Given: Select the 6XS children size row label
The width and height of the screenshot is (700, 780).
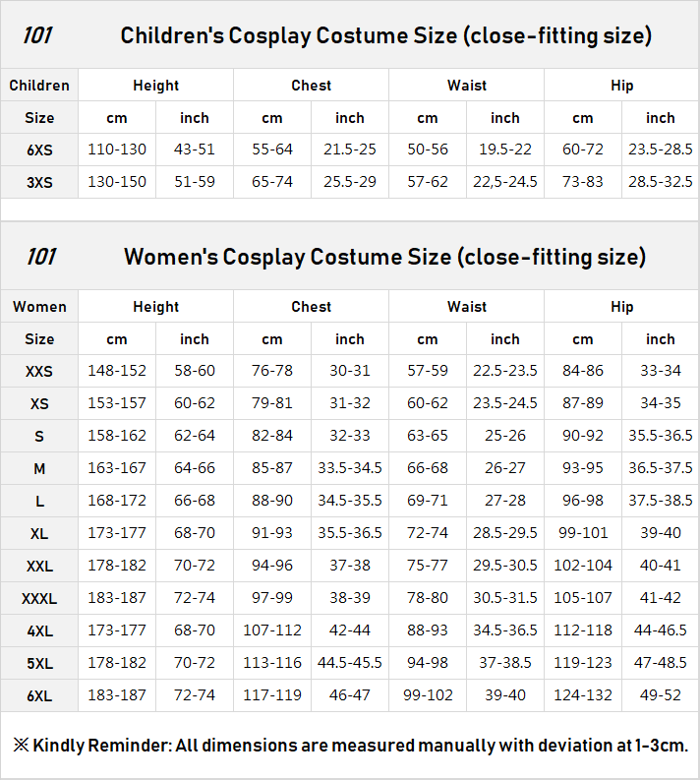Looking at the screenshot, I should (x=39, y=150).
